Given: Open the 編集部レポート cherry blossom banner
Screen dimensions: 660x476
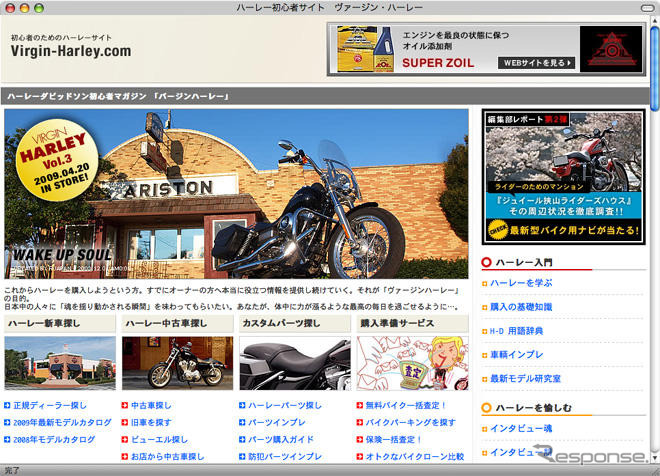Looking at the screenshot, I should [x=564, y=177].
